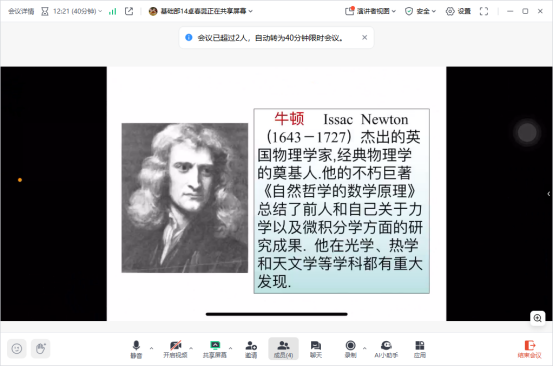The height and width of the screenshot is (366, 553).
Task: Start recording (录制)
Action: point(351,349)
